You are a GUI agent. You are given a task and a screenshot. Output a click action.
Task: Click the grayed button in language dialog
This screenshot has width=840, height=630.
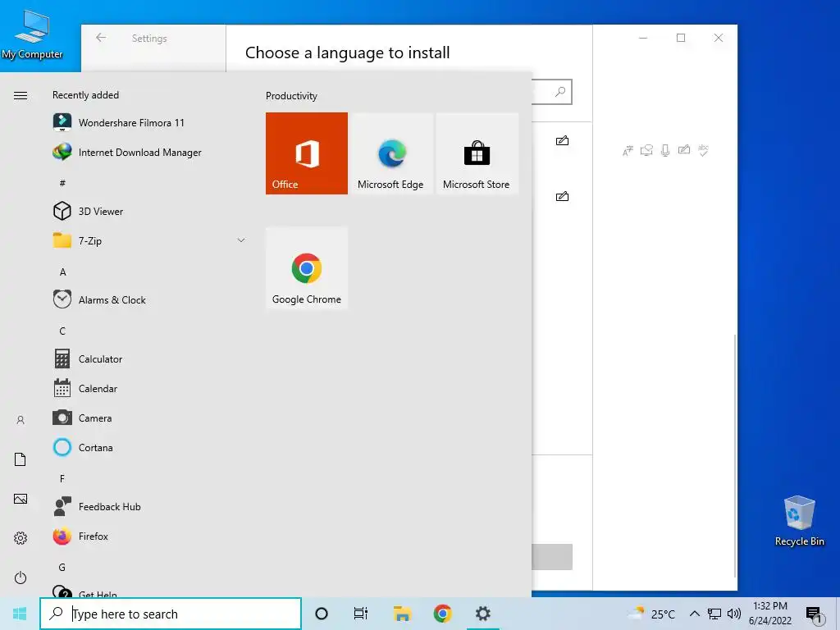[552, 557]
